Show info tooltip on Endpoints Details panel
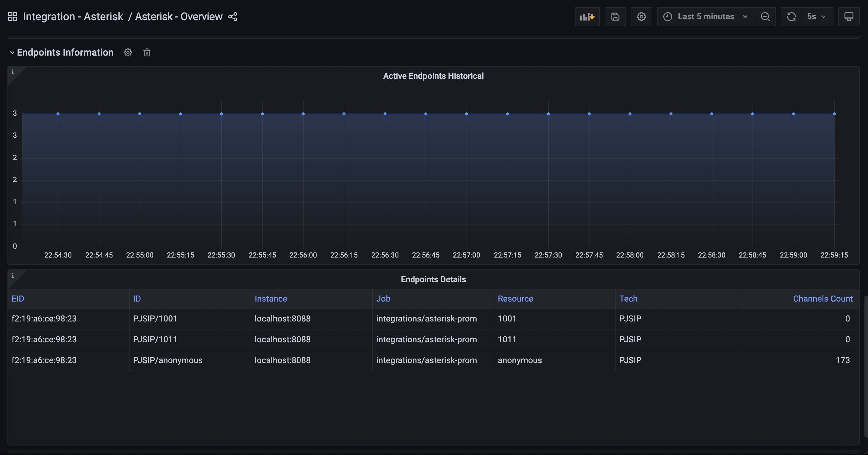 coord(13,275)
